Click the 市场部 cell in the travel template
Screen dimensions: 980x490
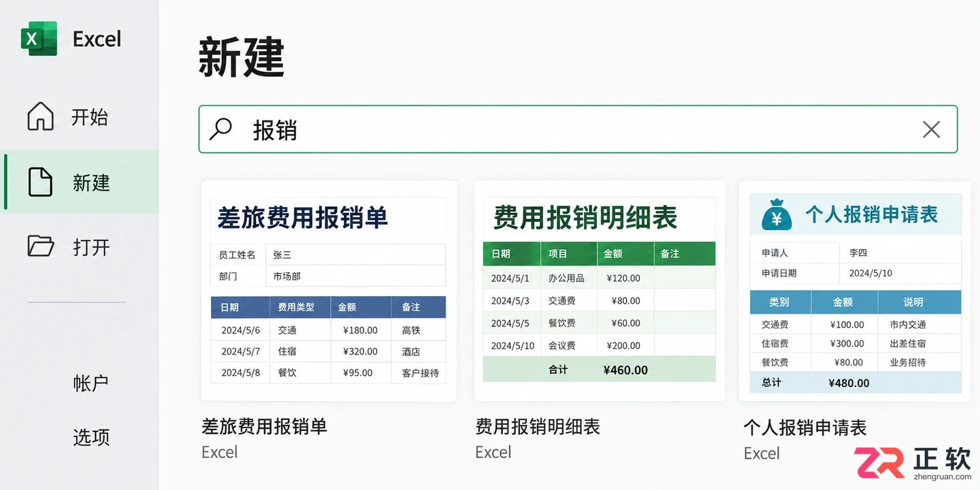pyautogui.click(x=355, y=276)
